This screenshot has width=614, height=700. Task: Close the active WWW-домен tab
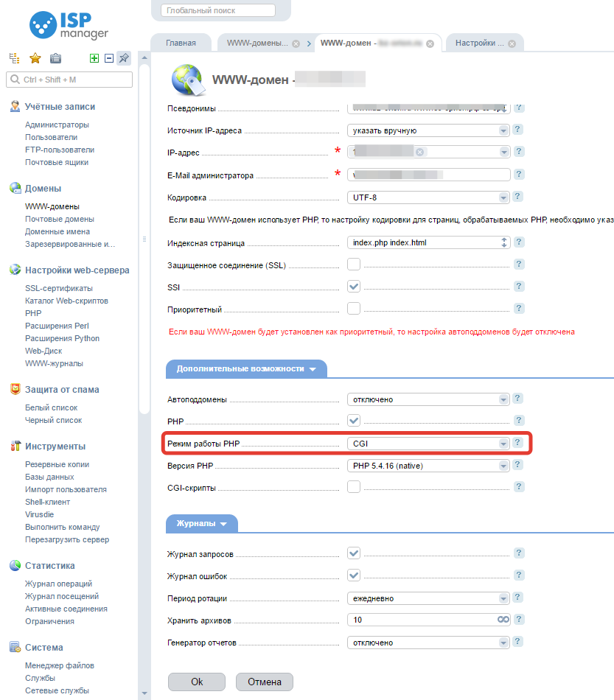pos(430,43)
